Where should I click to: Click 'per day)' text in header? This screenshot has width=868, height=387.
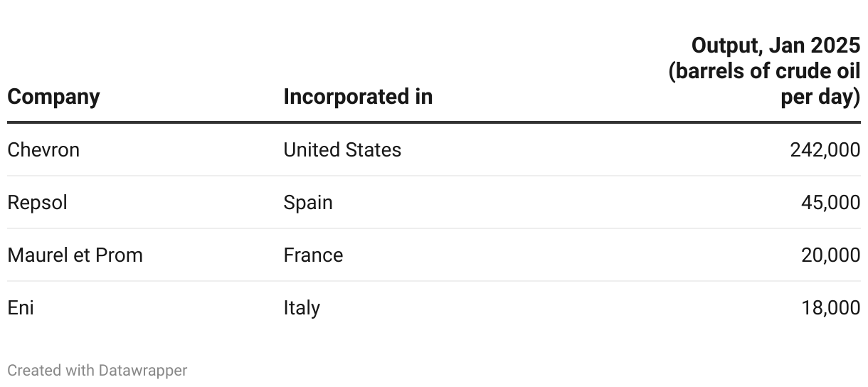tap(820, 97)
